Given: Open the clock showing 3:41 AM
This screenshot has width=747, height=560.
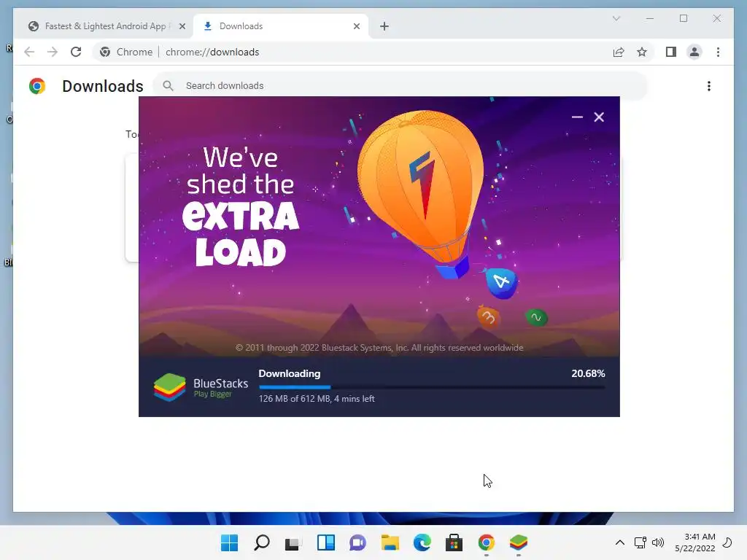Looking at the screenshot, I should coord(695,542).
